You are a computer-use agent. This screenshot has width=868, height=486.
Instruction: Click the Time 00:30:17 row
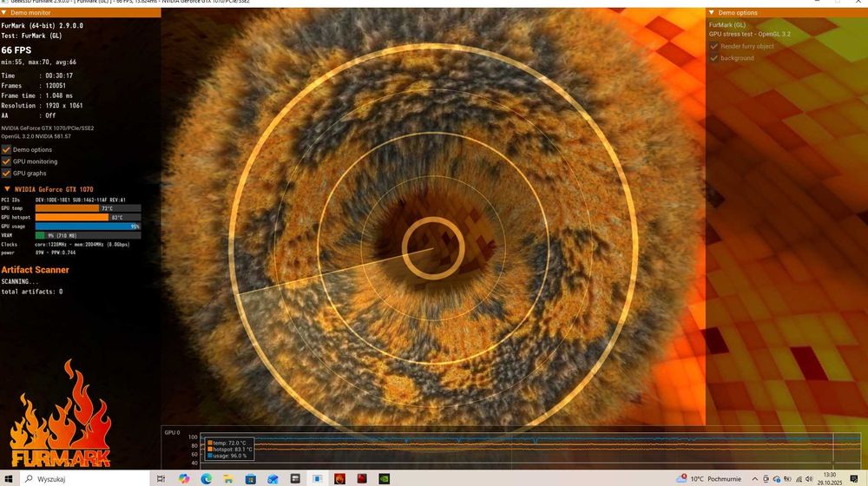point(37,76)
